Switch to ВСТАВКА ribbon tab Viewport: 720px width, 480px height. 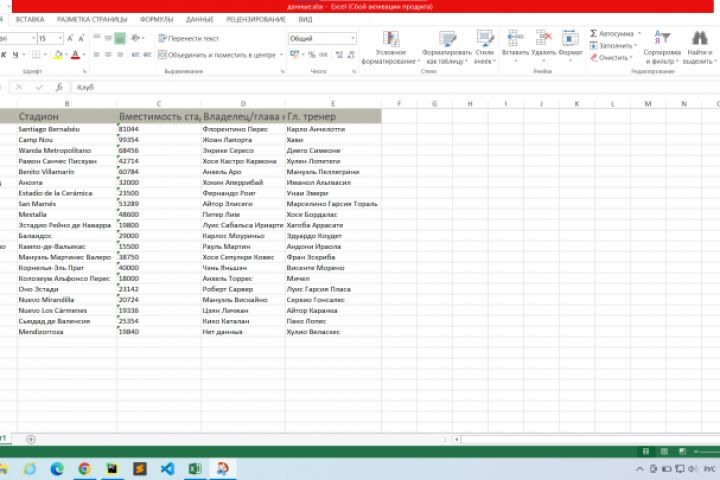pos(30,19)
